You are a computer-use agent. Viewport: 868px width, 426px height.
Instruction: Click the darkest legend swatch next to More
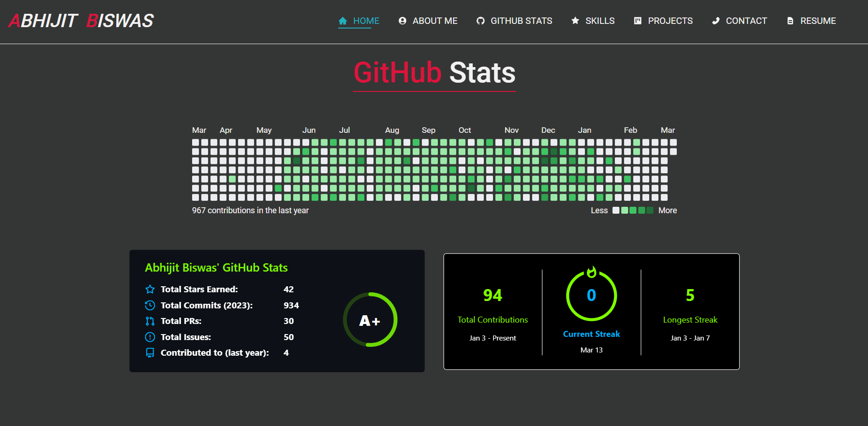pyautogui.click(x=650, y=210)
